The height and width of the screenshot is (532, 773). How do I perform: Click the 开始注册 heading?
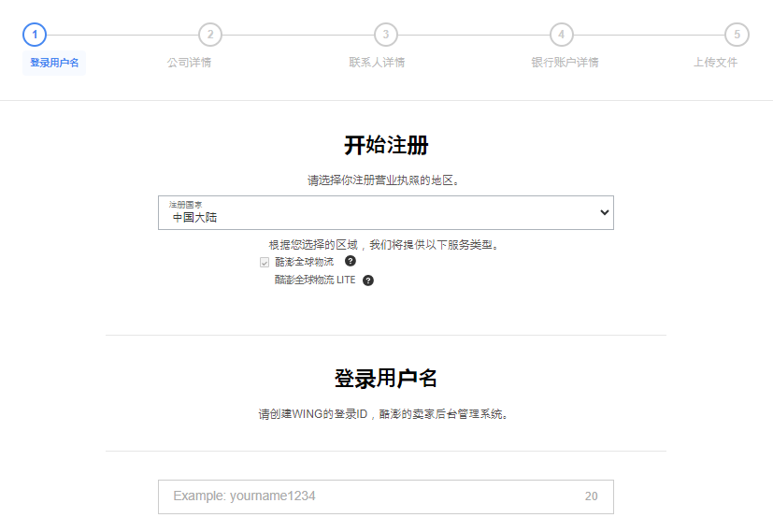point(386,146)
